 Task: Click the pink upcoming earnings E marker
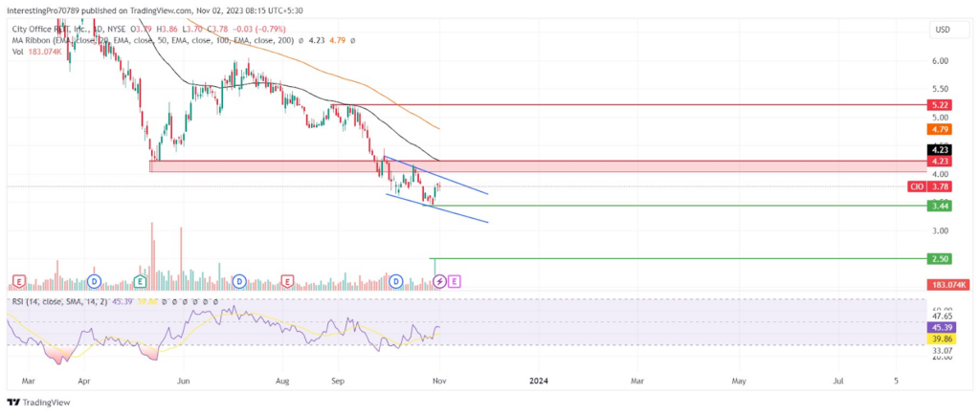pos(455,282)
